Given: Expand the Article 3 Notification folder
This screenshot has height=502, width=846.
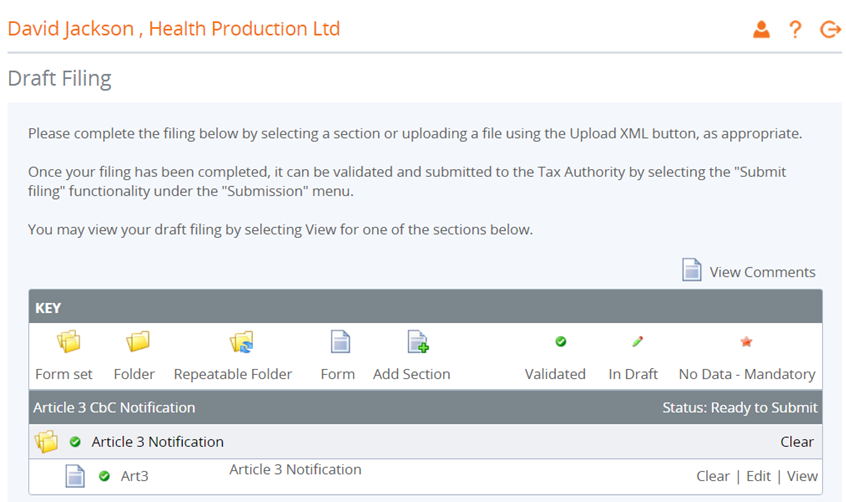Looking at the screenshot, I should click(x=46, y=441).
